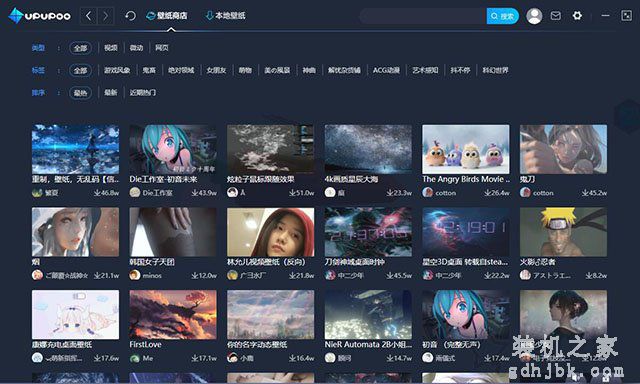Image resolution: width=640 pixels, height=384 pixels.
Task: Click the Me author avatar under FirstLove
Action: pos(135,358)
